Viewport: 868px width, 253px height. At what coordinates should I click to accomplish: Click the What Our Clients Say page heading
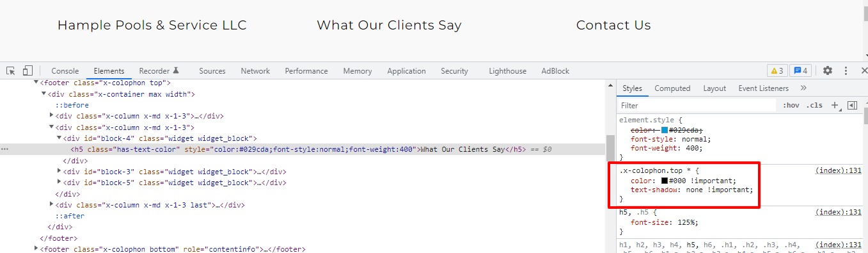[389, 25]
